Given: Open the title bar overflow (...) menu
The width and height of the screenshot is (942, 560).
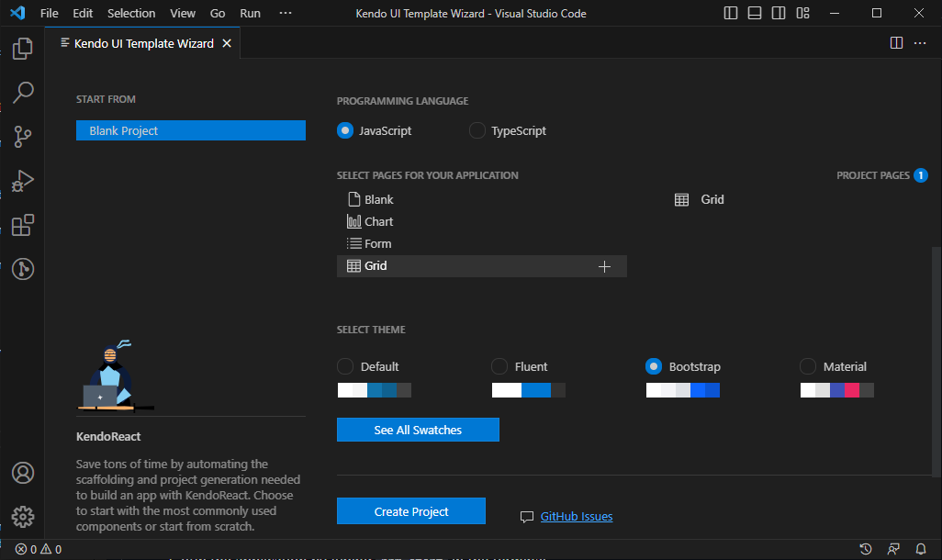Looking at the screenshot, I should (x=285, y=13).
